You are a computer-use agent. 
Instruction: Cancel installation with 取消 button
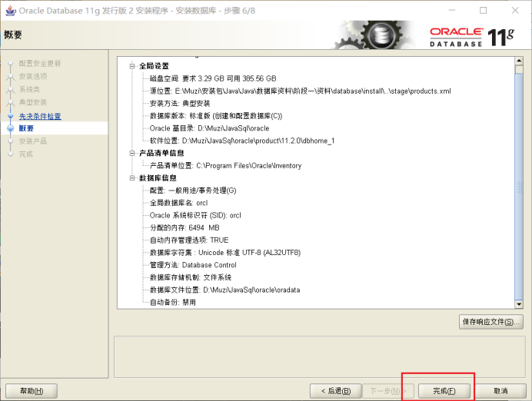[x=500, y=391]
